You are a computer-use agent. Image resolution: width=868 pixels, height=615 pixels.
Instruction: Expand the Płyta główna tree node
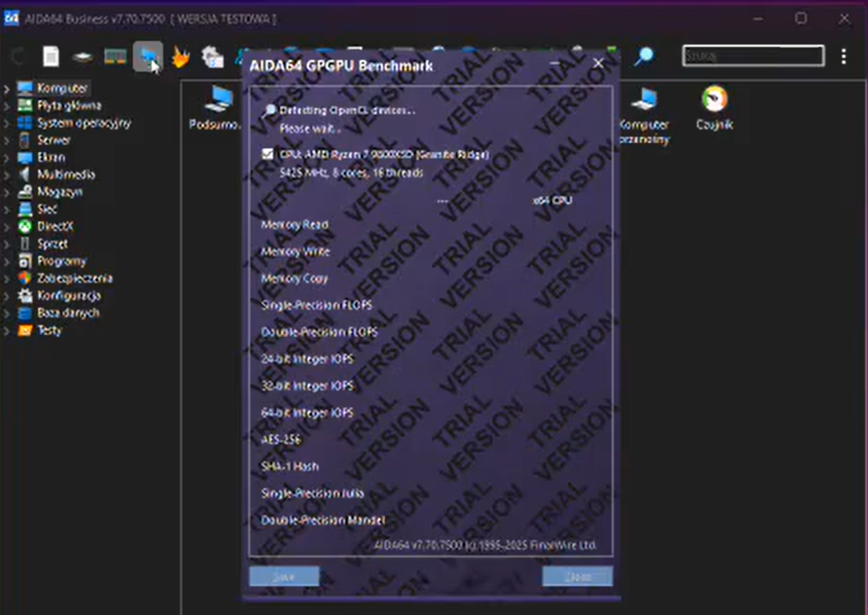(x=7, y=106)
